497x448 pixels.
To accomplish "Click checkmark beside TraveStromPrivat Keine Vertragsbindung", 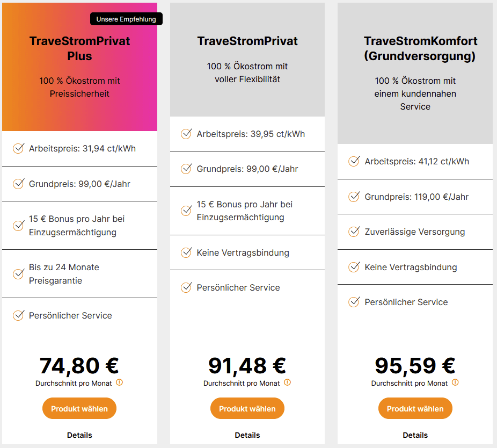I will click(x=186, y=252).
